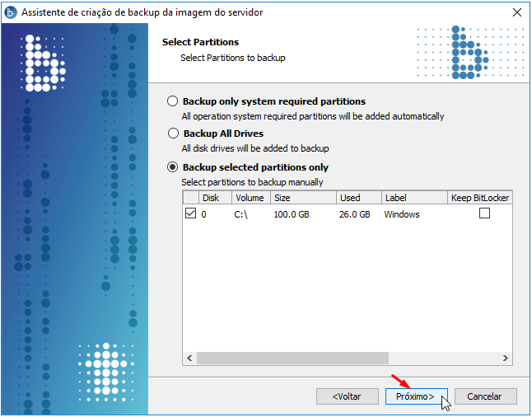This screenshot has width=532, height=417.
Task: Click the left arrow of horizontal scrollbar
Action: click(189, 358)
